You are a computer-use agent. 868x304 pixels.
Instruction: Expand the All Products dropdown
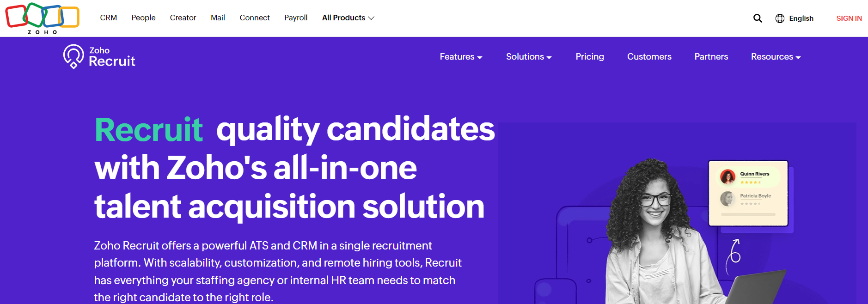coord(348,18)
